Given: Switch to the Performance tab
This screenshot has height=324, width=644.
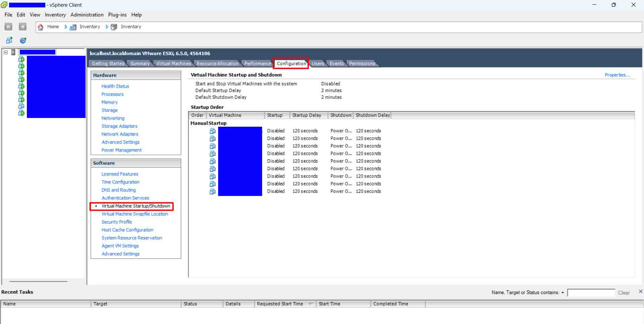Looking at the screenshot, I should tap(257, 64).
